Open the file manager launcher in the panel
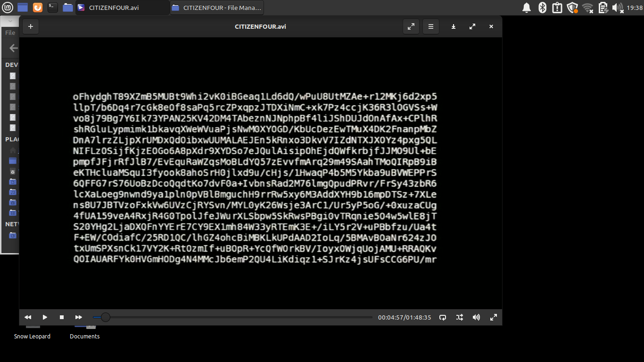644x362 pixels. tap(68, 7)
